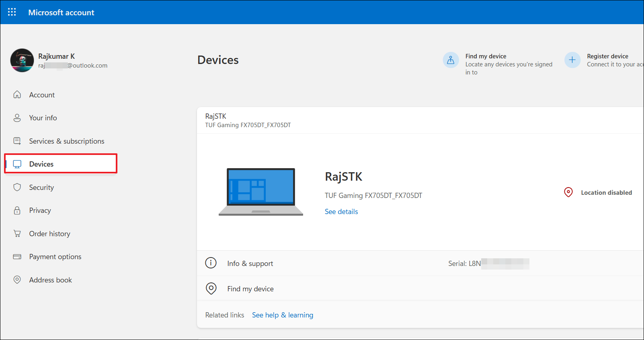This screenshot has height=340, width=644.
Task: Click the Order history cart icon
Action: tap(17, 234)
